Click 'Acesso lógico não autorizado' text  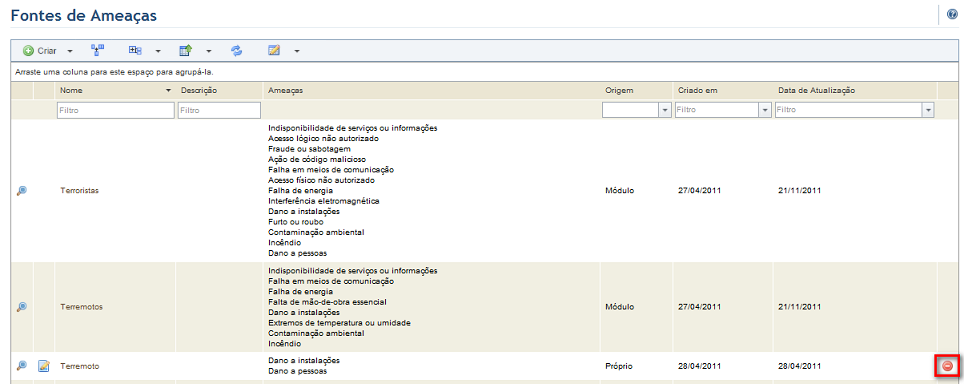click(x=323, y=138)
